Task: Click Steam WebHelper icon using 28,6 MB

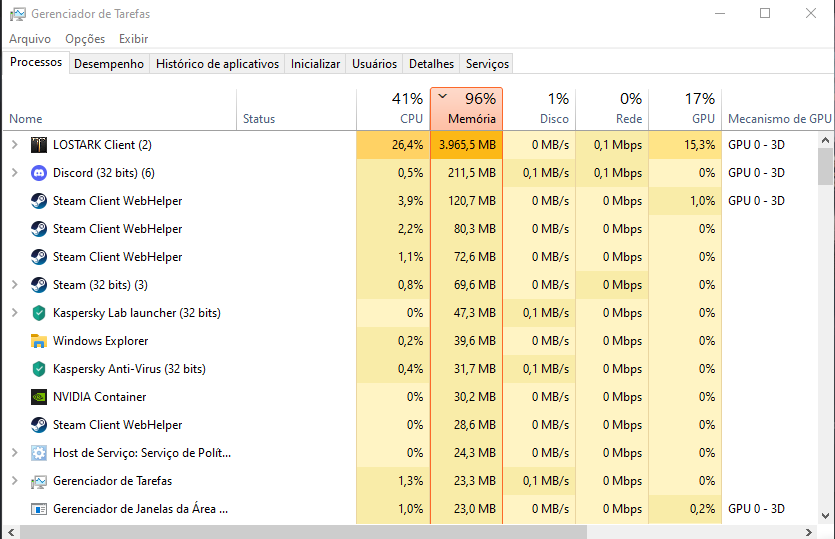Action: [x=39, y=425]
